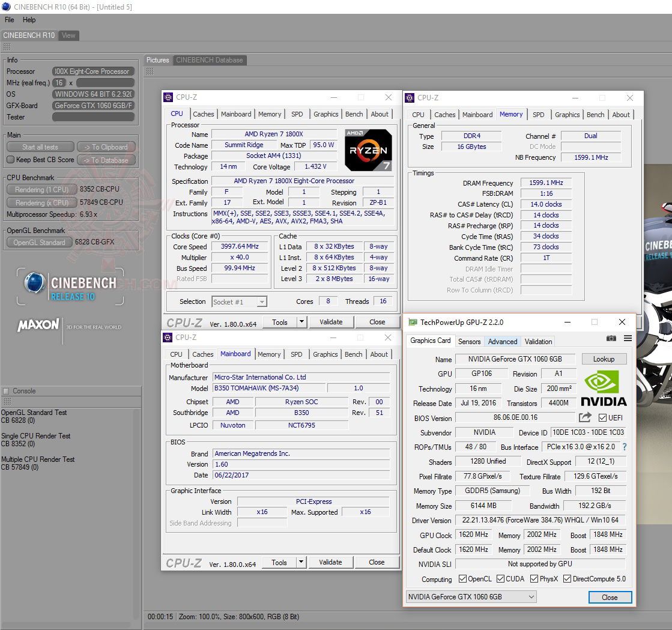Click the GPU-Z title bar app icon
Viewport: 672px width, 630px height.
(x=413, y=323)
